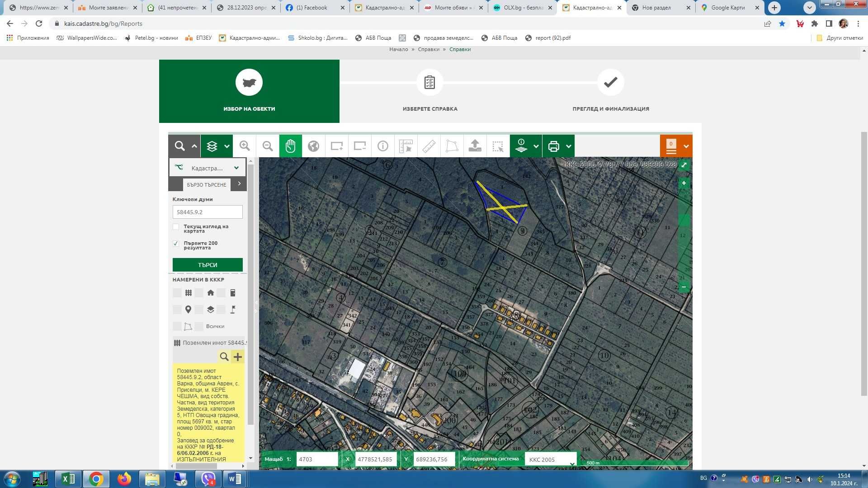The height and width of the screenshot is (488, 868).
Task: Open Excel from the Windows taskbar
Action: pos(68,479)
